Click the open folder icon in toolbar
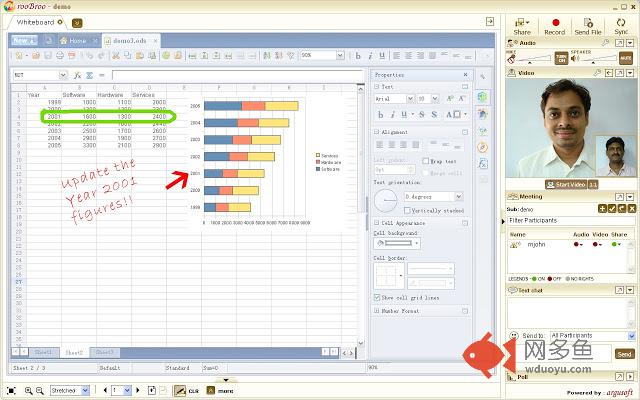The image size is (640, 400). click(36, 56)
